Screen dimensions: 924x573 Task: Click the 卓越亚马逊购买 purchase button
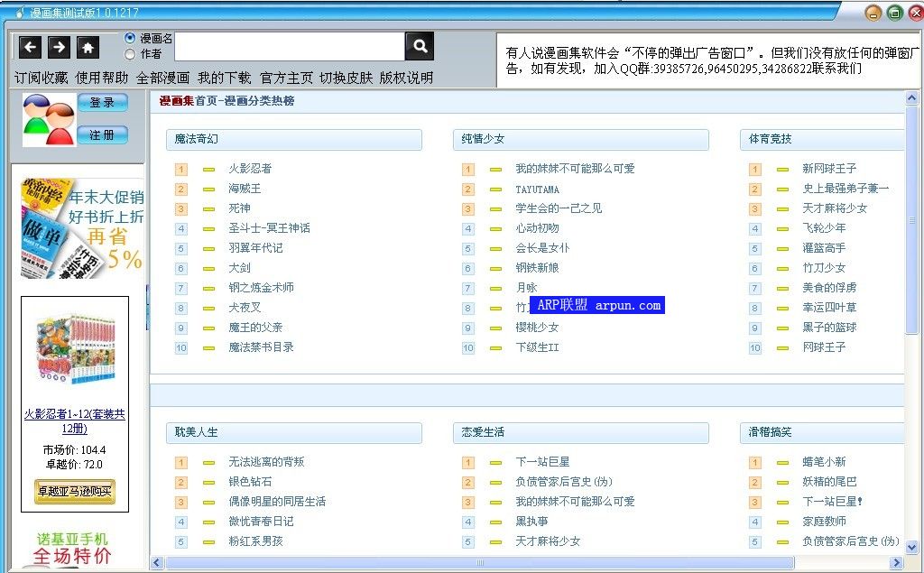pyautogui.click(x=77, y=492)
